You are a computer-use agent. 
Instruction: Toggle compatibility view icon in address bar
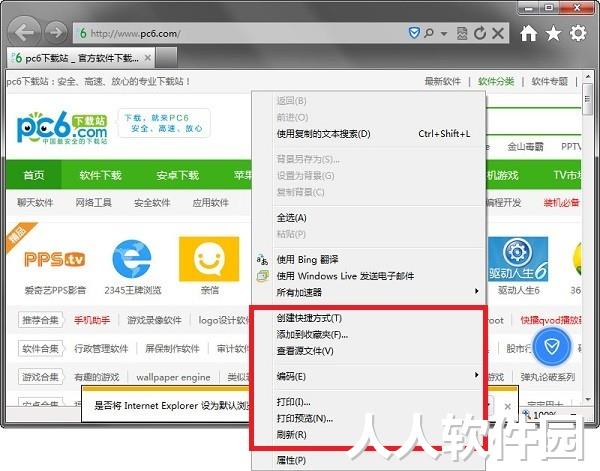pos(462,33)
